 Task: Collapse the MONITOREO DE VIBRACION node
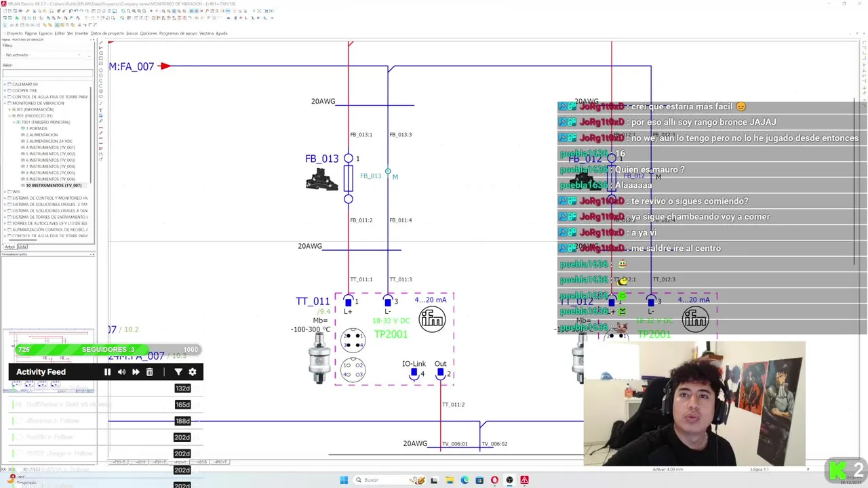pos(5,103)
